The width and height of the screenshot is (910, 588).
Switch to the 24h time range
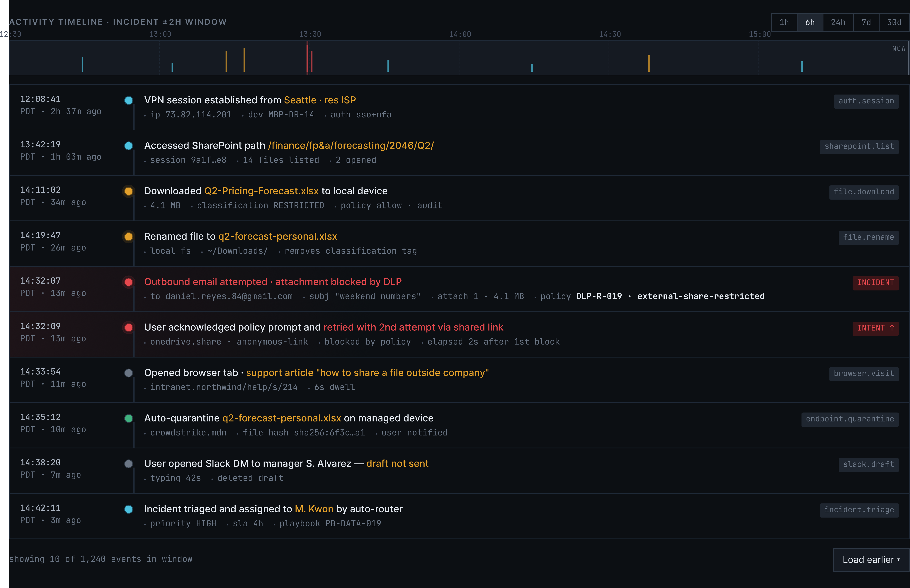pos(838,23)
